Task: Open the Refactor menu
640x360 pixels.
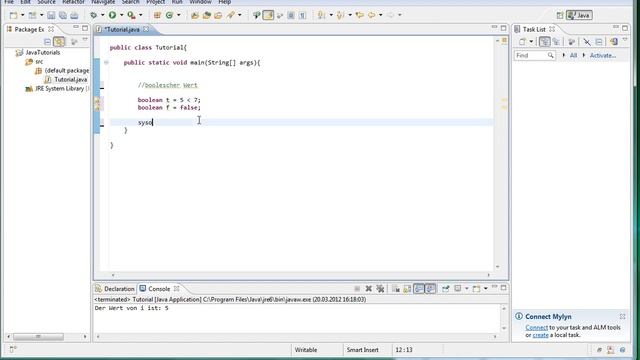Action: [73, 2]
